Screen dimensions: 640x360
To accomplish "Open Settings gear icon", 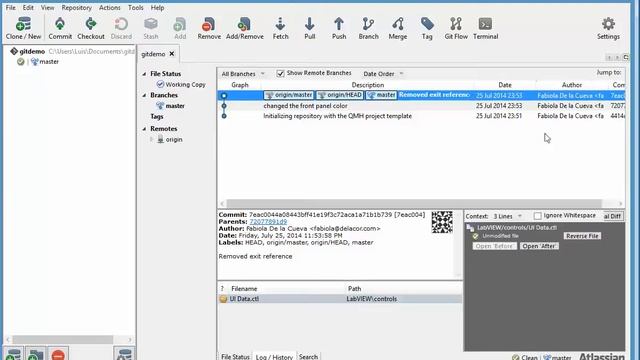I will click(x=608, y=28).
